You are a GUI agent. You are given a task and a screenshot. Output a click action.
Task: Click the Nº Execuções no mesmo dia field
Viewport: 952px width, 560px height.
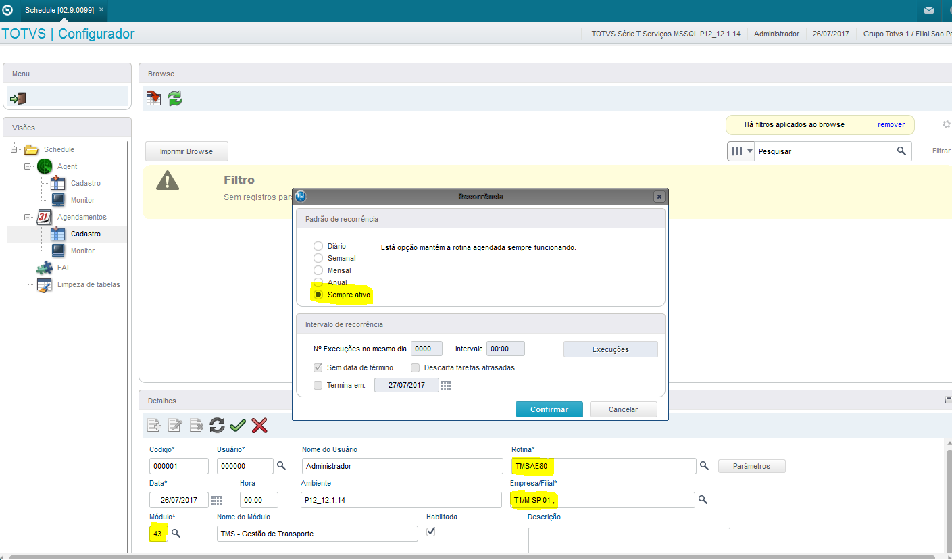426,349
